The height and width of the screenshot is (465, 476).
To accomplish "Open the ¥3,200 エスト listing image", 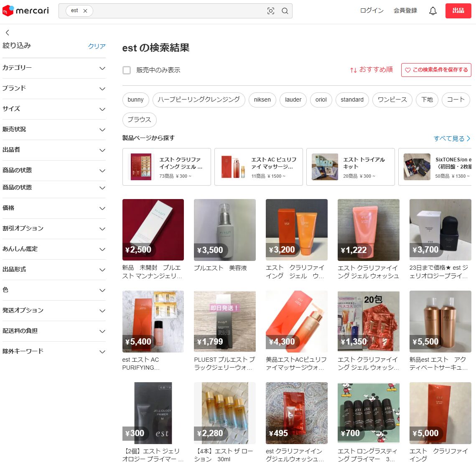I will click(x=297, y=230).
